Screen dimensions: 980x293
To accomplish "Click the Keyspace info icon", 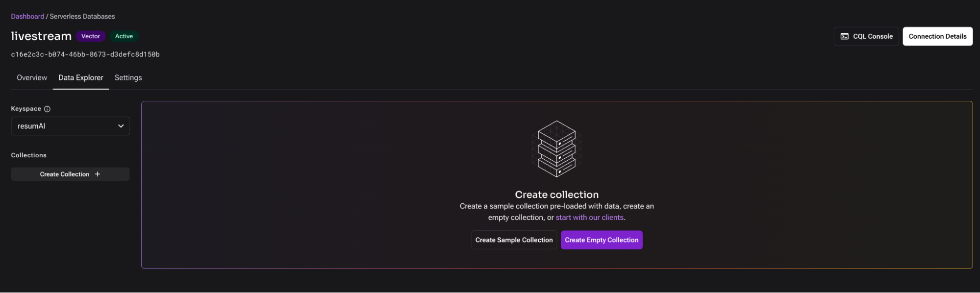I will tap(47, 109).
